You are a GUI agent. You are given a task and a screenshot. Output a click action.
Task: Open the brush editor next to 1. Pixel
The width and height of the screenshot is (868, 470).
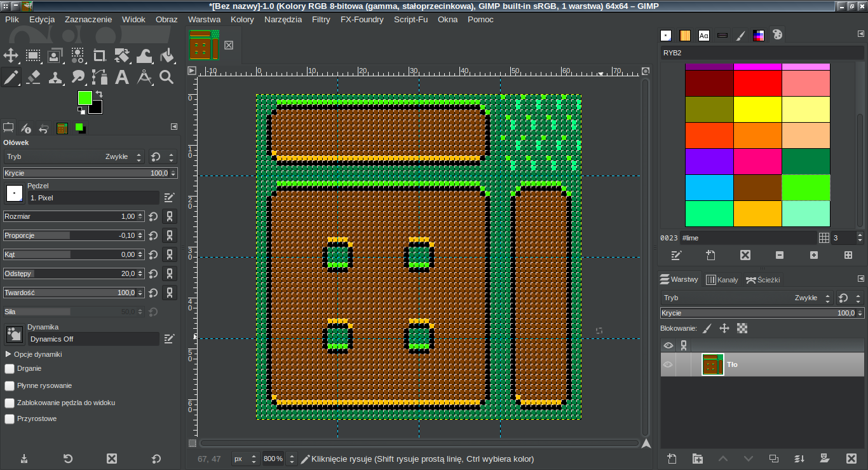[169, 198]
